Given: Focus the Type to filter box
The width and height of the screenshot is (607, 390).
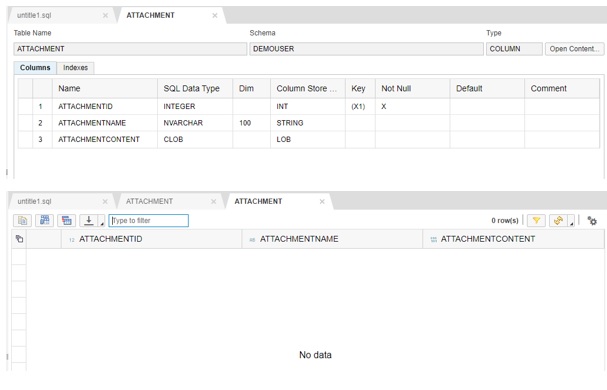Looking at the screenshot, I should tap(149, 220).
